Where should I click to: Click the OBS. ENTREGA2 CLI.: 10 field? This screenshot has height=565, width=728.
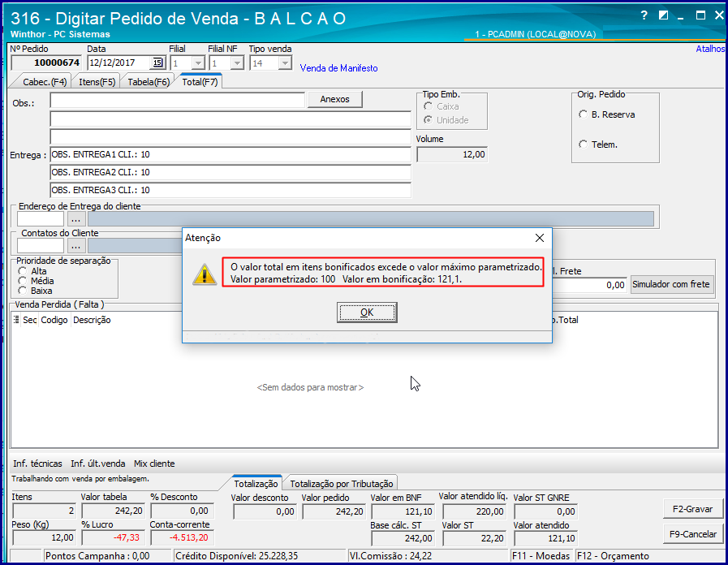[x=230, y=172]
